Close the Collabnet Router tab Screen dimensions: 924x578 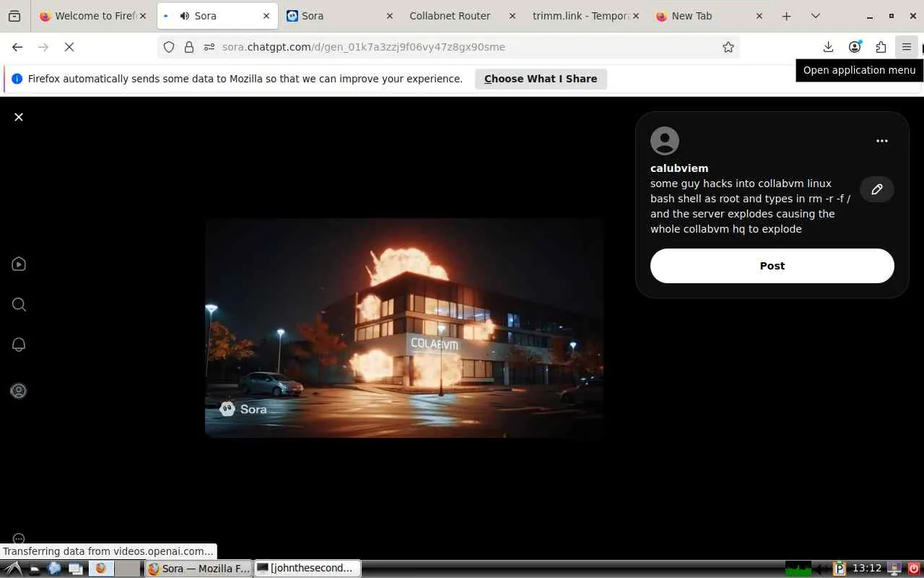[x=513, y=16]
